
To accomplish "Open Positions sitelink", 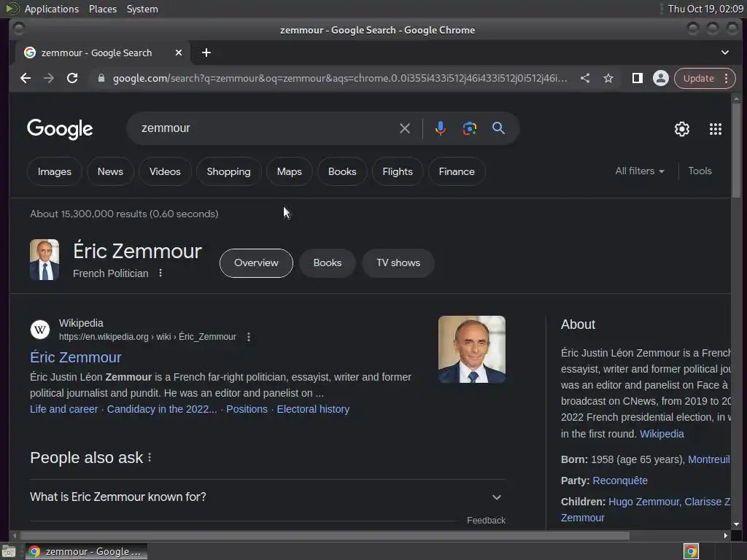I will pos(247,409).
